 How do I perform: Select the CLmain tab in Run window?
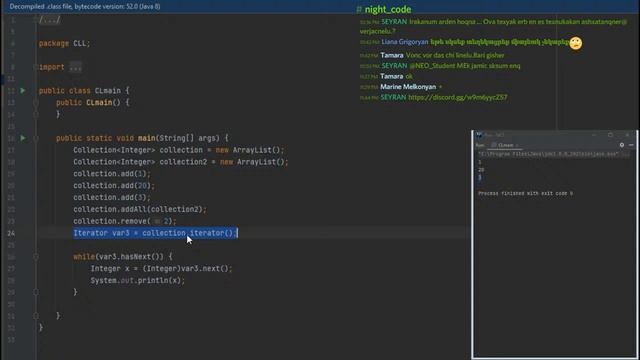pyautogui.click(x=505, y=145)
